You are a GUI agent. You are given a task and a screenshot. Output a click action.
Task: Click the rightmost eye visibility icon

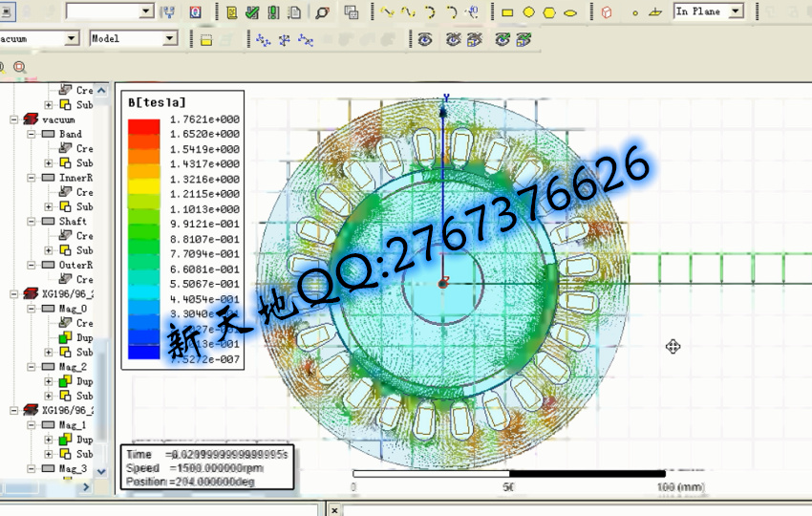(x=524, y=39)
